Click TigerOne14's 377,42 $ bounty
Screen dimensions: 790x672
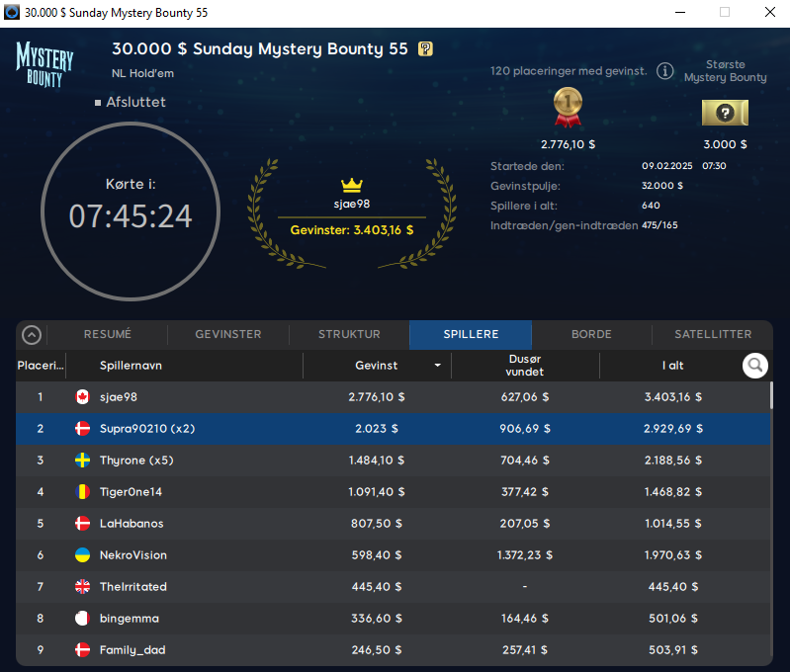coord(524,492)
